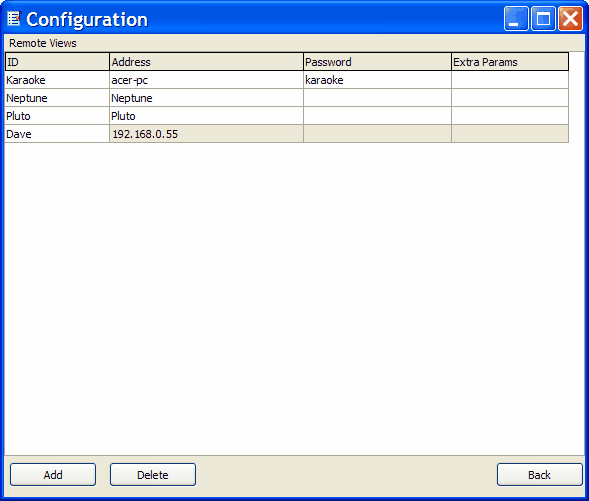This screenshot has height=501, width=589.
Task: Go Back from Configuration
Action: [539, 475]
